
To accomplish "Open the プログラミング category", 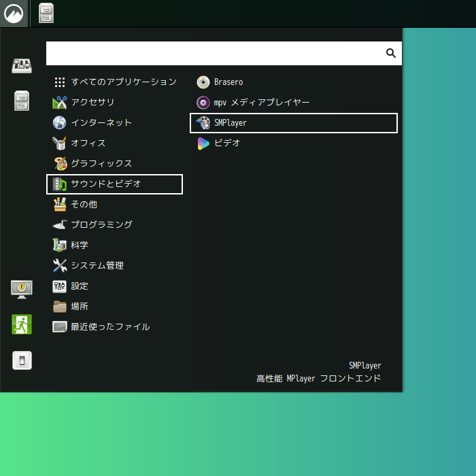I will pyautogui.click(x=114, y=224).
